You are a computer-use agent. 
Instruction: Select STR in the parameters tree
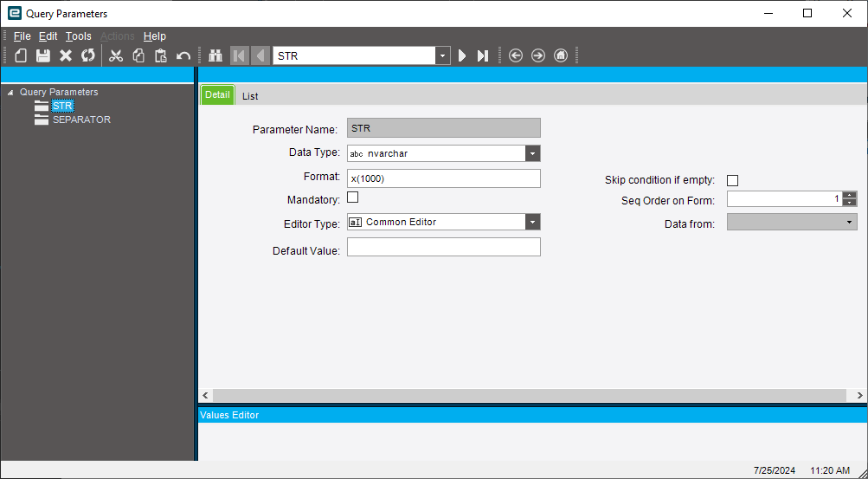(62, 106)
